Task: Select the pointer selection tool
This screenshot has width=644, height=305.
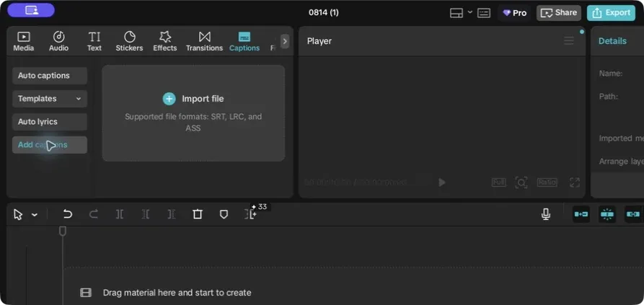Action: coord(17,214)
